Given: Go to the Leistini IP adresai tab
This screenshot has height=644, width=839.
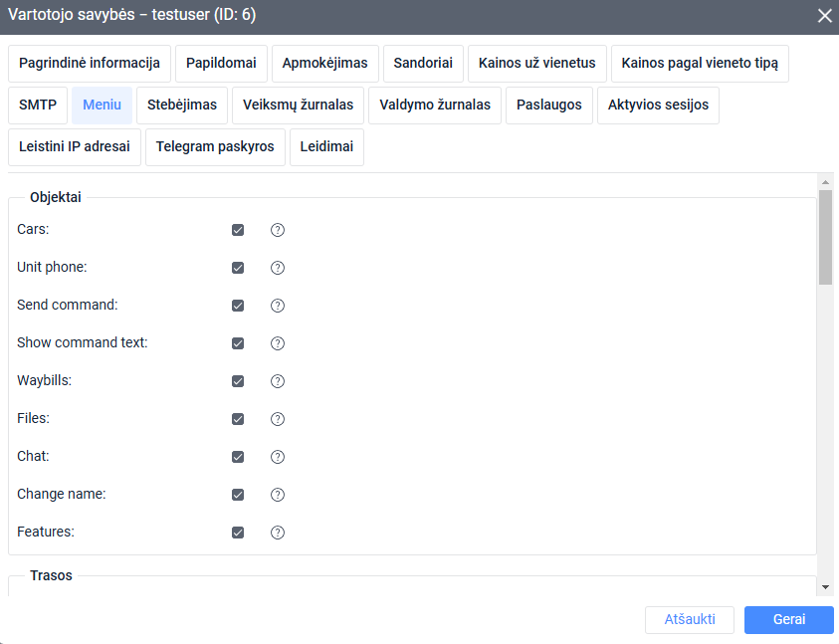Looking at the screenshot, I should tap(75, 146).
